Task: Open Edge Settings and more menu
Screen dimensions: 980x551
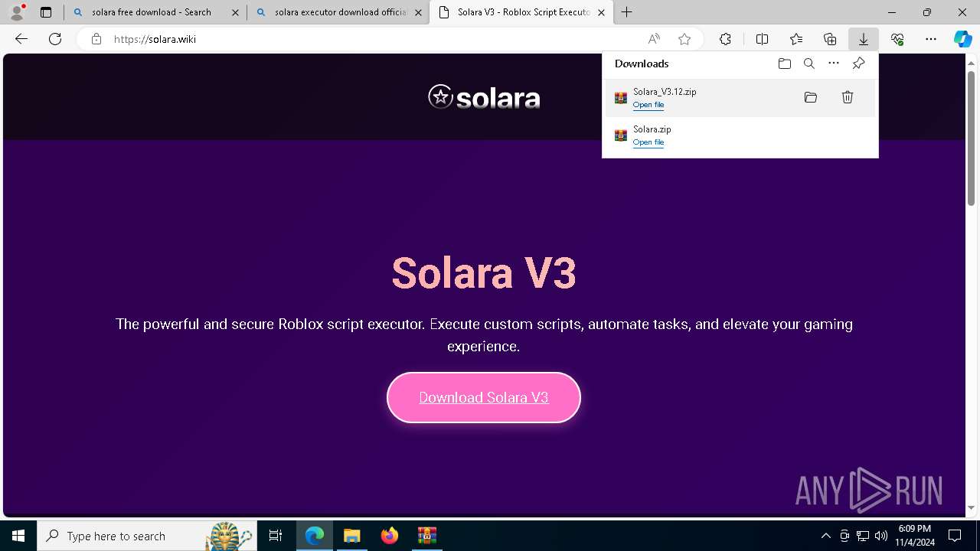Action: click(x=931, y=39)
